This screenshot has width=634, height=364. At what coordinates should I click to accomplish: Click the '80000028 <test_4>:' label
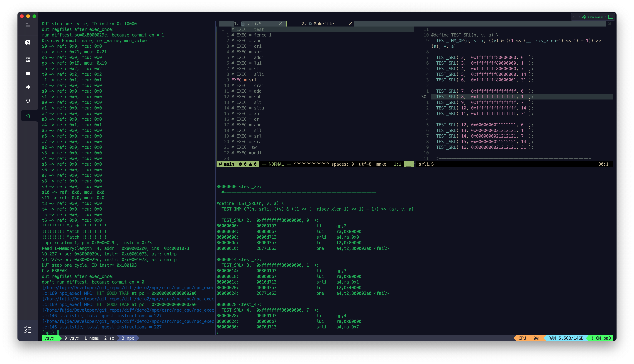pos(239,304)
